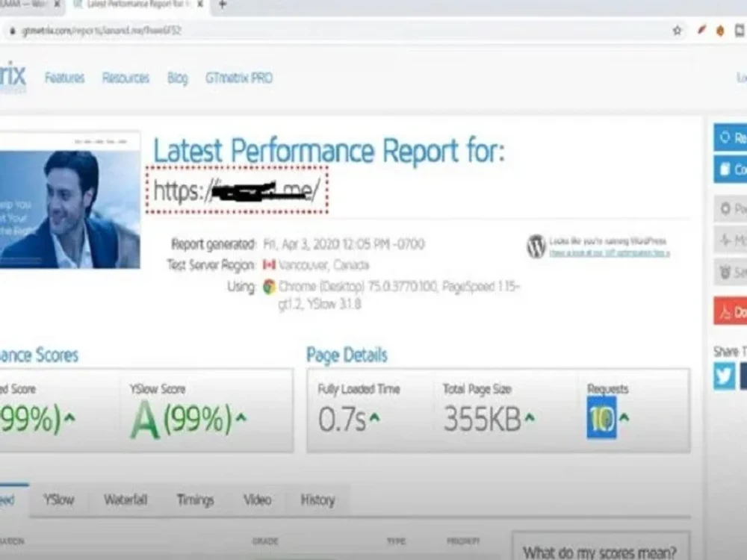
Task: Click the GTmetrix logo
Action: [x=13, y=77]
